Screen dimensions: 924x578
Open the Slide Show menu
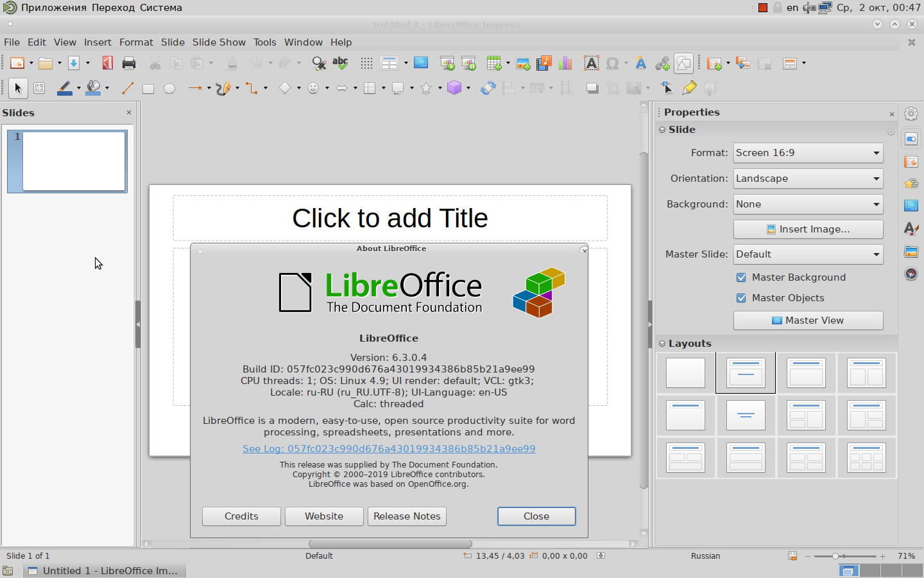tap(219, 42)
